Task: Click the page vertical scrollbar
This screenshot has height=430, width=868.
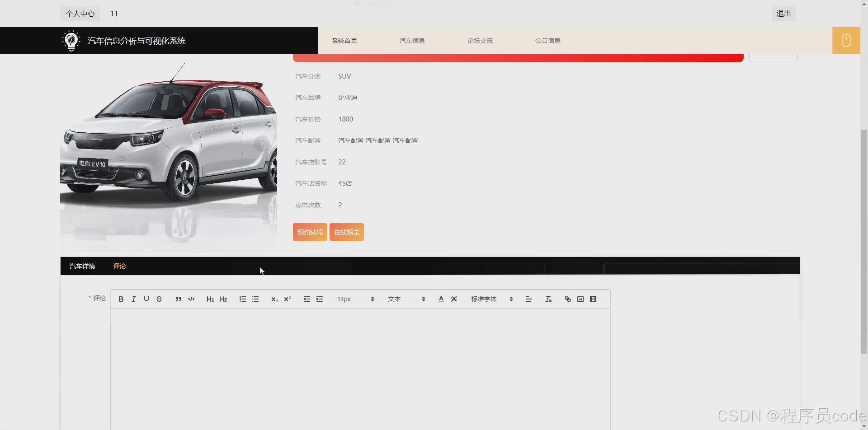Action: tap(864, 242)
